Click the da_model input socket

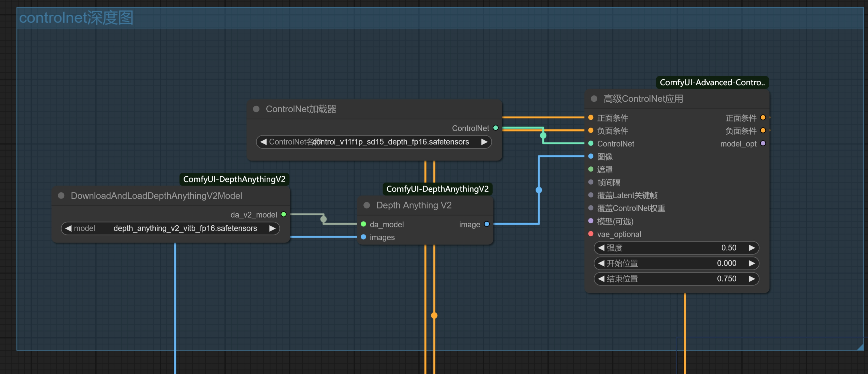pyautogui.click(x=364, y=224)
